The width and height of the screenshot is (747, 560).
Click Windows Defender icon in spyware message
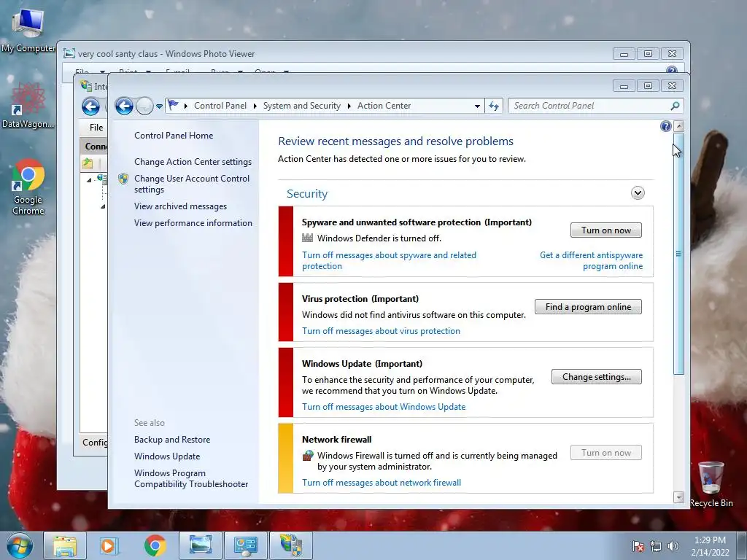click(x=308, y=238)
